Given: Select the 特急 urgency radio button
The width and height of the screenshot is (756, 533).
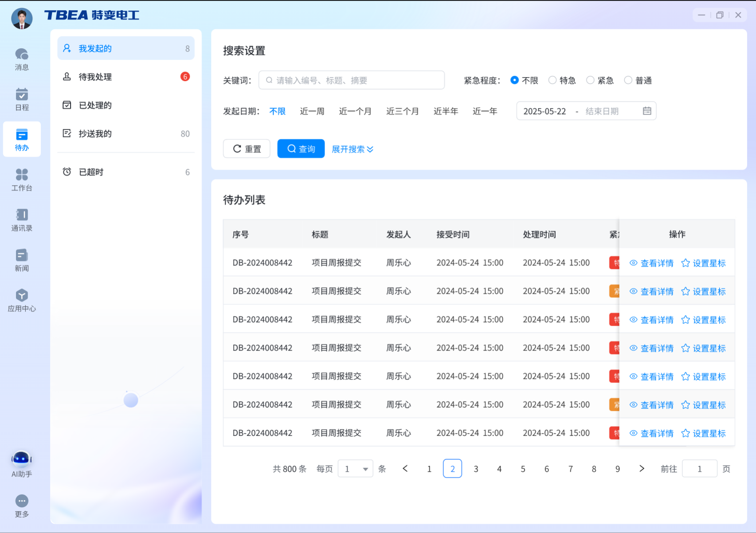Looking at the screenshot, I should click(552, 80).
